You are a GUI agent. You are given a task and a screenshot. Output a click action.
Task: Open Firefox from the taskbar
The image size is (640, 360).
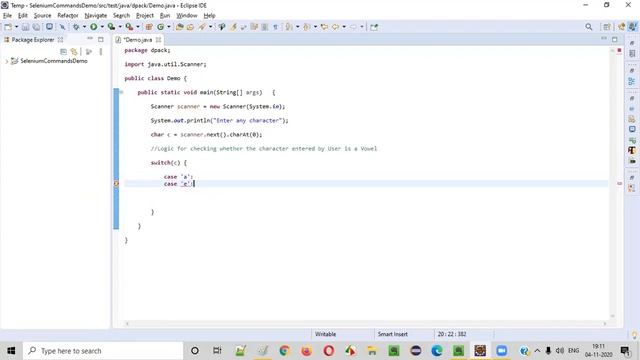[306, 351]
